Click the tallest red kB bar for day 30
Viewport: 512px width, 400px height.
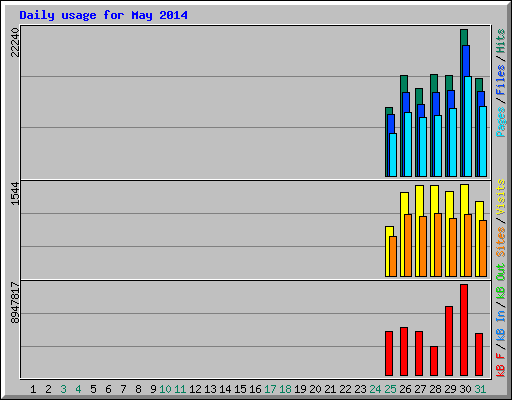464,330
